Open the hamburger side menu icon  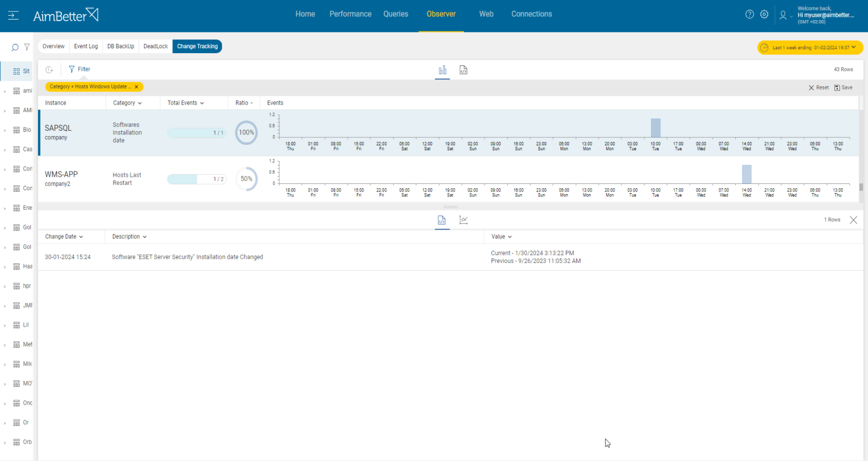pyautogui.click(x=13, y=15)
